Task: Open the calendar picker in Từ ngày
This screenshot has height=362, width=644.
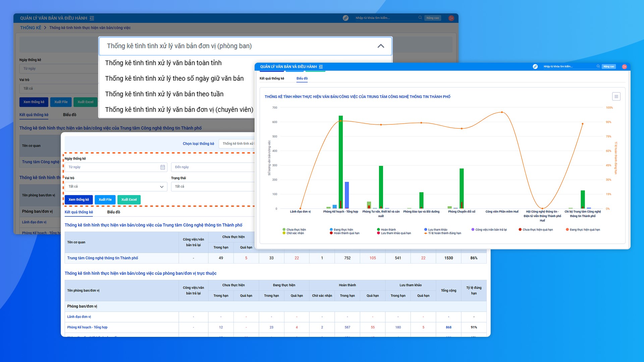Action: pyautogui.click(x=163, y=167)
